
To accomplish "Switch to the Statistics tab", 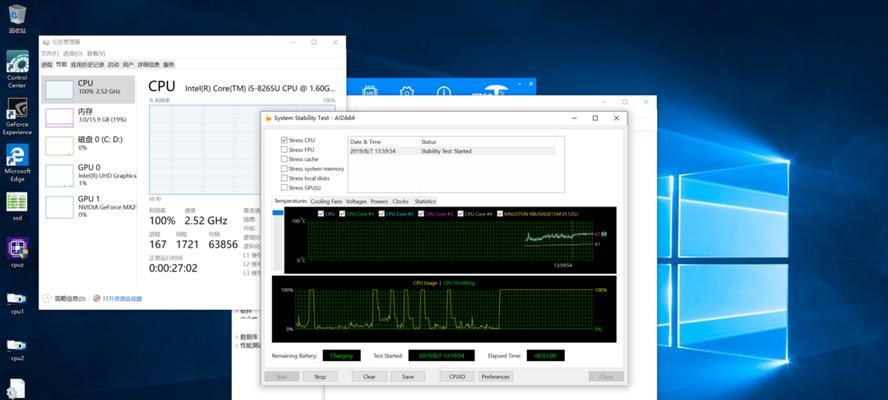I will (x=425, y=201).
